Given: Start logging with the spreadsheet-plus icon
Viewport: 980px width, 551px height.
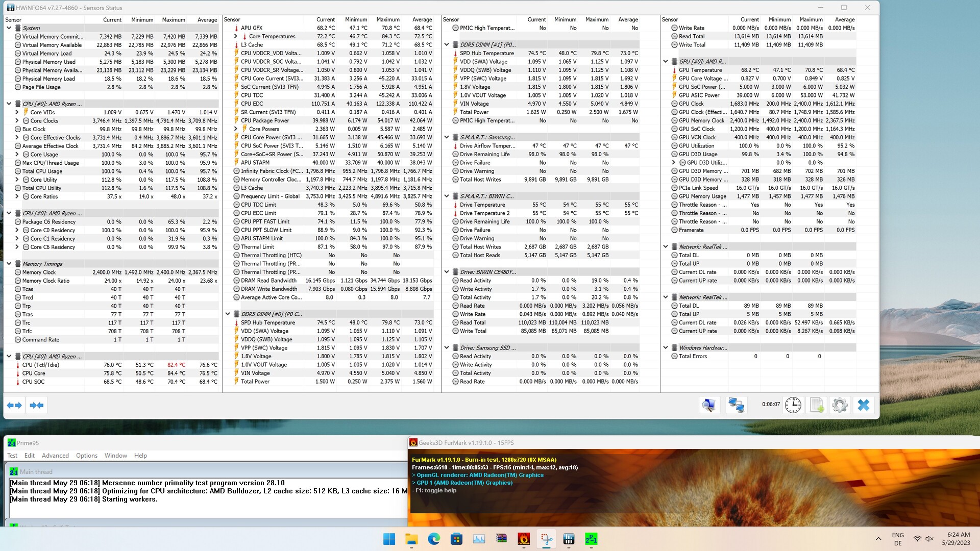Looking at the screenshot, I should 817,405.
